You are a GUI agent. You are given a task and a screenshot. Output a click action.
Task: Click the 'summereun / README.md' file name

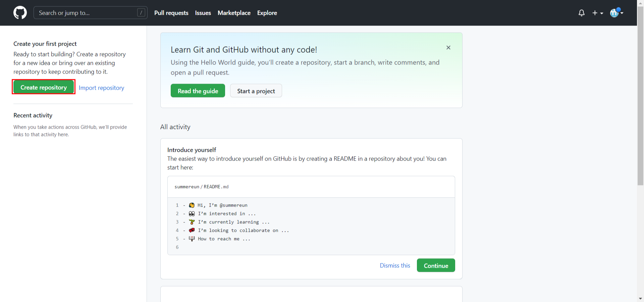click(x=202, y=187)
